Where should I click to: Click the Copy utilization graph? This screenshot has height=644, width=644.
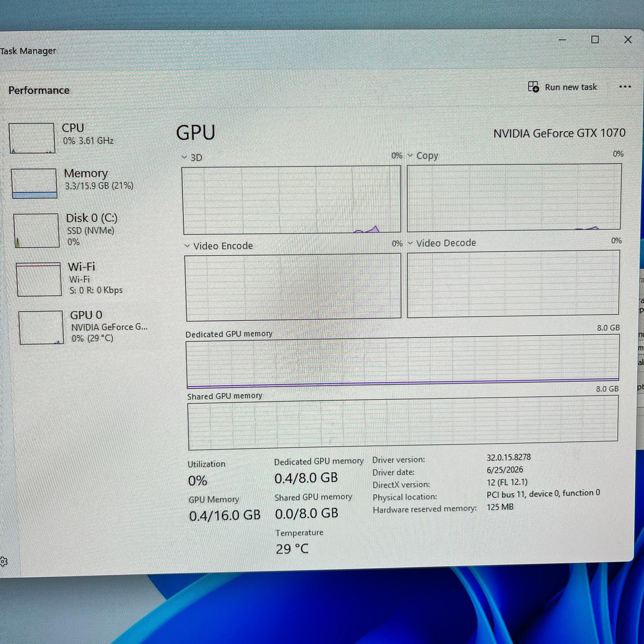514,197
